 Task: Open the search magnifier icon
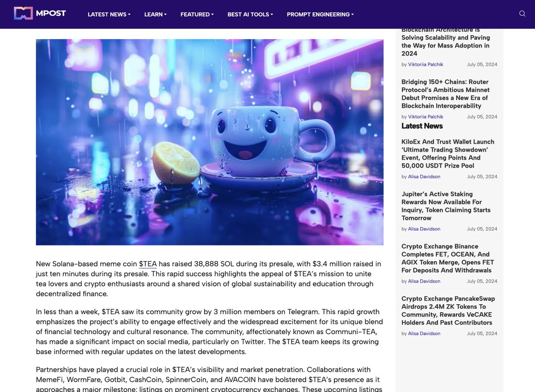click(523, 14)
